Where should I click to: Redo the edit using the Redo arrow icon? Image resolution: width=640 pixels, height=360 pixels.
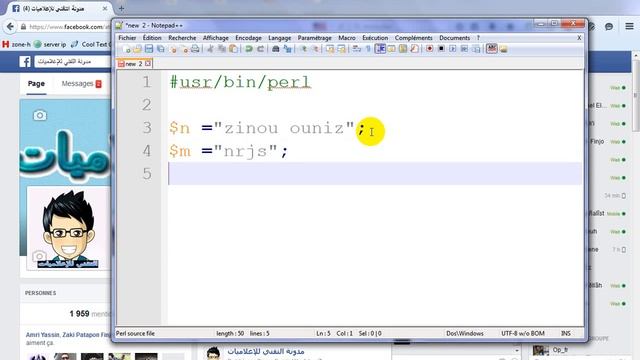(x=260, y=49)
